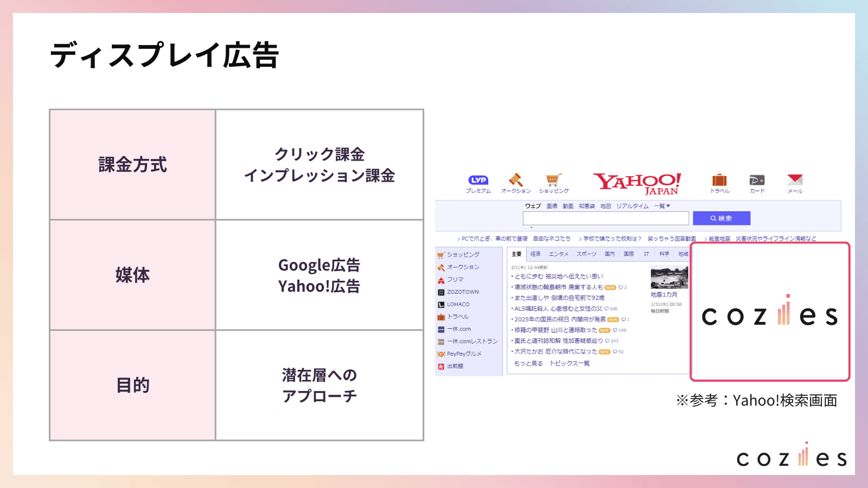Image resolution: width=868 pixels, height=488 pixels.
Task: Switch to the 国内 news tab
Action: point(610,254)
